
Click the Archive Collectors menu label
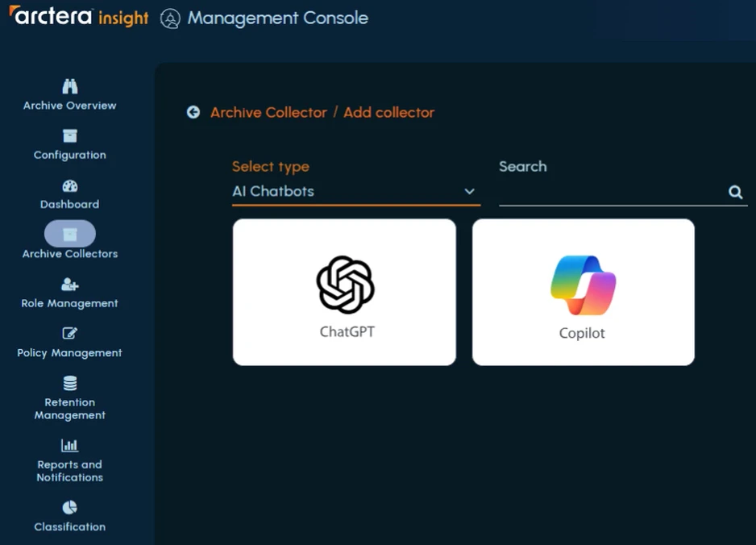click(70, 254)
